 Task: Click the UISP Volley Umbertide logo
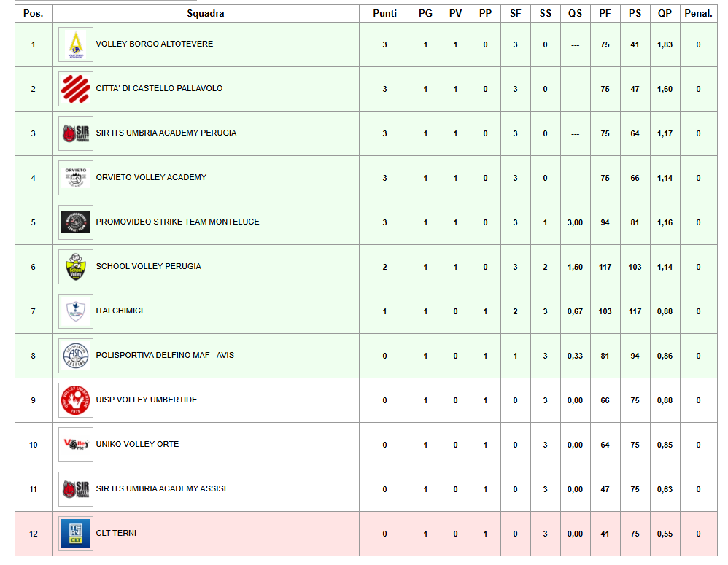pos(76,400)
